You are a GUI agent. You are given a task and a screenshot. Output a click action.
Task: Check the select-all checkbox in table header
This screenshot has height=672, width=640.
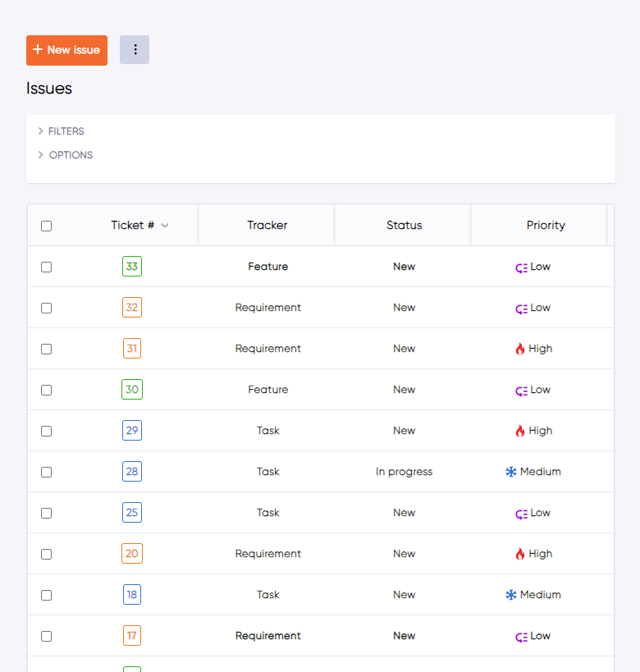[46, 225]
